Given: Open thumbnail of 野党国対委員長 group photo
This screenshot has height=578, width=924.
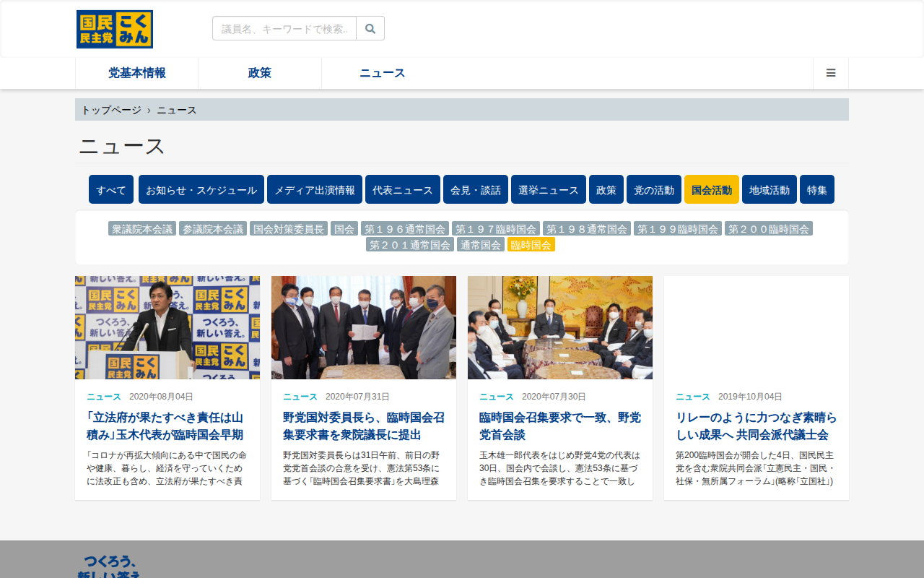Looking at the screenshot, I should (364, 327).
